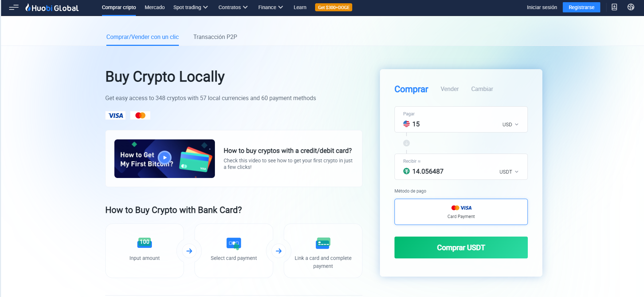Click the USDT Tether coin icon

click(x=407, y=171)
